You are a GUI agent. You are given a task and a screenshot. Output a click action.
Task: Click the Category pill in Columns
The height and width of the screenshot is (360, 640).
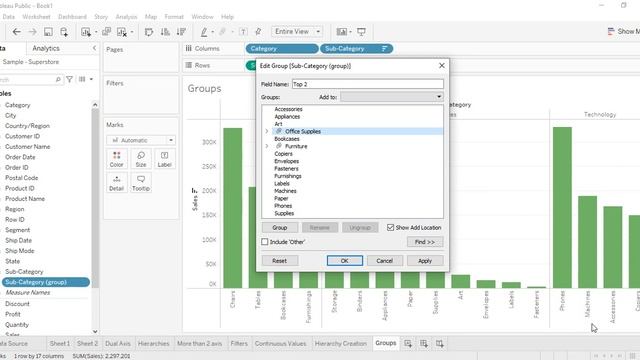282,49
